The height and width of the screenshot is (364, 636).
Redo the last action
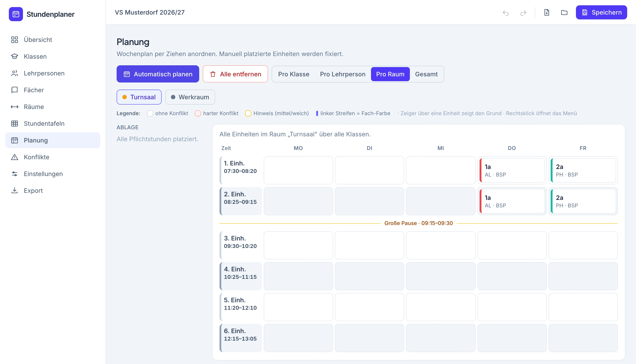[x=523, y=13]
